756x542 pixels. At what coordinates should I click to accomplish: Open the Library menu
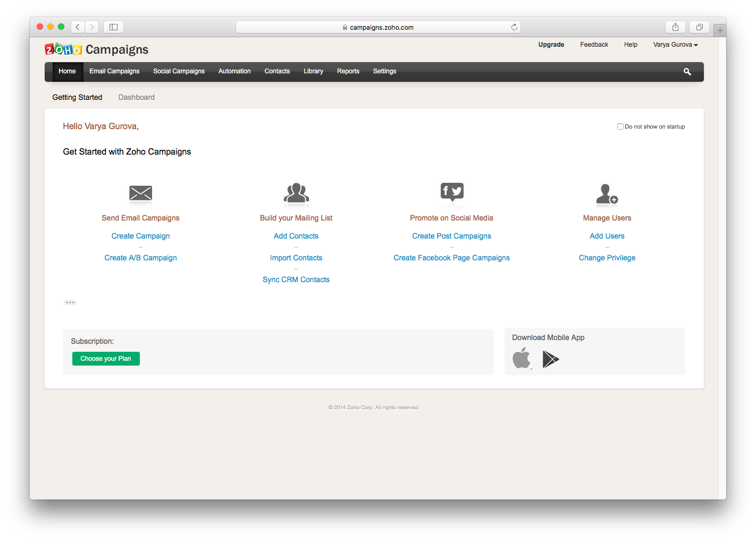pyautogui.click(x=313, y=71)
